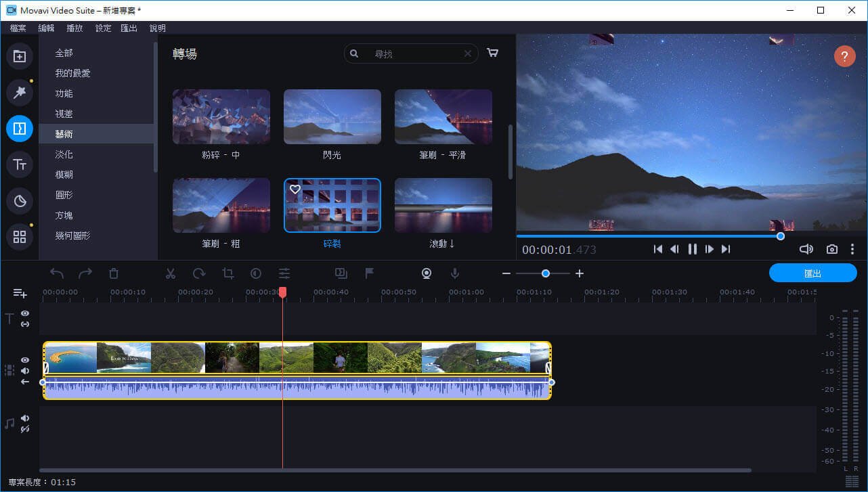The image size is (868, 492).
Task: Open the 說明 menu
Action: [157, 28]
